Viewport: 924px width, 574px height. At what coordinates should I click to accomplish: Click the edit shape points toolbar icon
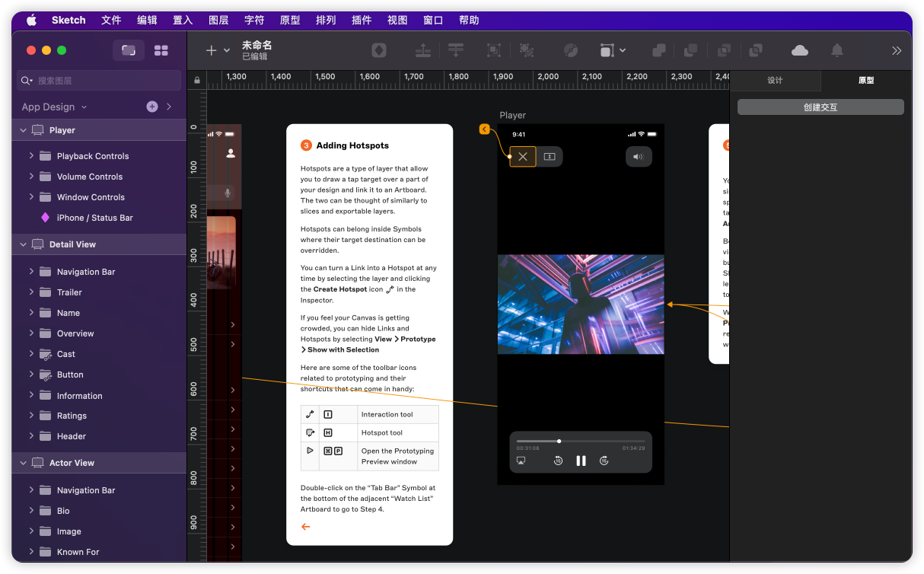607,50
